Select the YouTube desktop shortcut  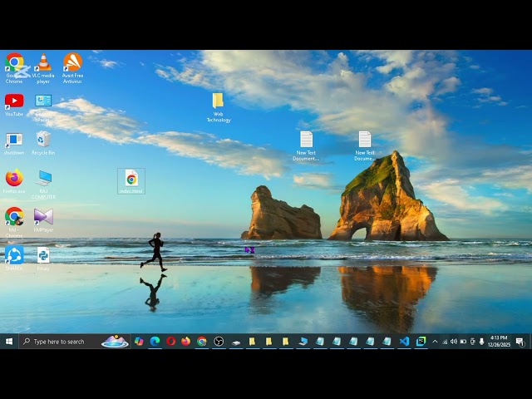14,102
